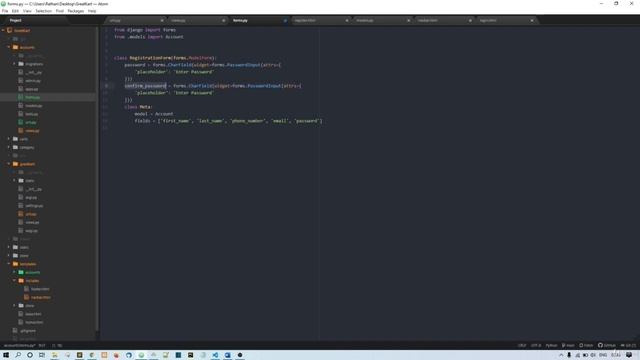Click line number 9 in the gutter
The image size is (640, 360).
pyautogui.click(x=107, y=86)
